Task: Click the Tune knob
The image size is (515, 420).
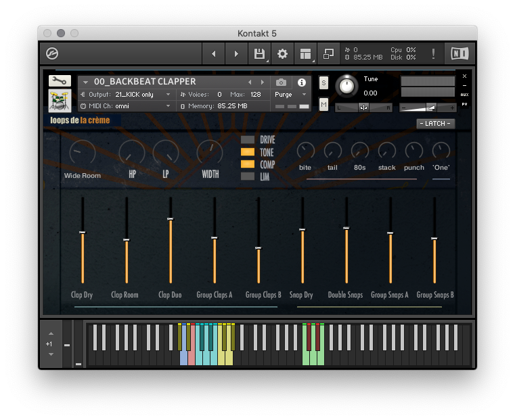Action: (346, 86)
